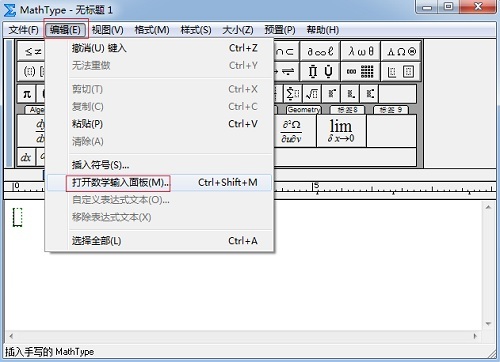Open the 文件(F) menu
The width and height of the screenshot is (500, 362).
click(23, 30)
